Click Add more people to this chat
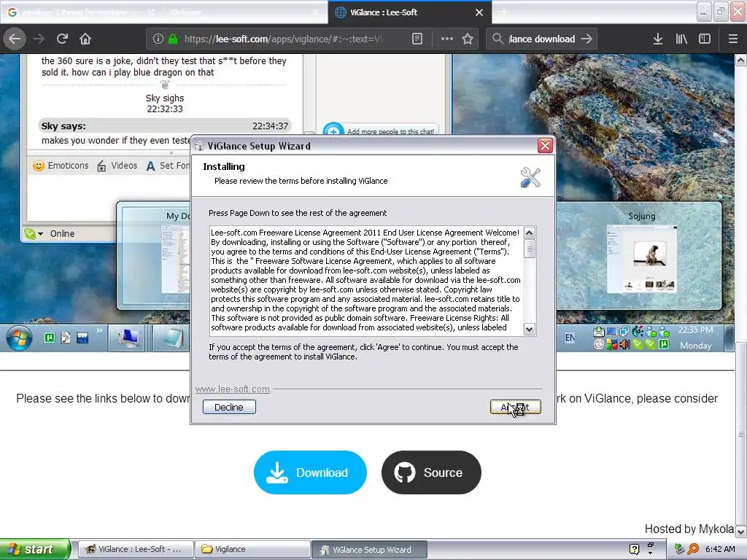 click(381, 131)
